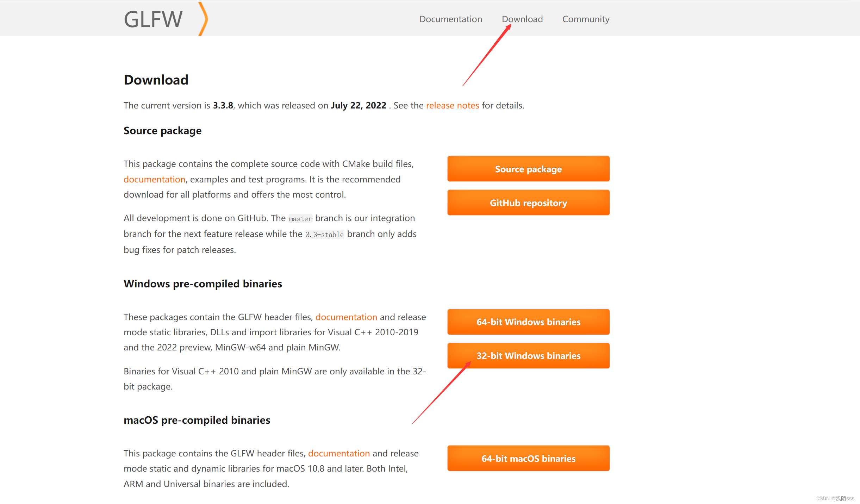Image resolution: width=860 pixels, height=504 pixels.
Task: Click the macOS pre-compiled binaries heading
Action: point(197,420)
